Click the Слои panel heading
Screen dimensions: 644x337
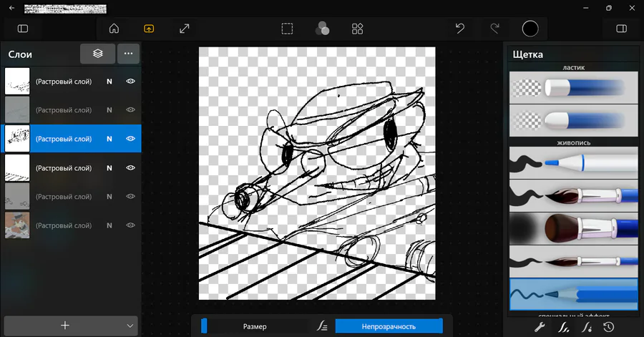pyautogui.click(x=20, y=54)
